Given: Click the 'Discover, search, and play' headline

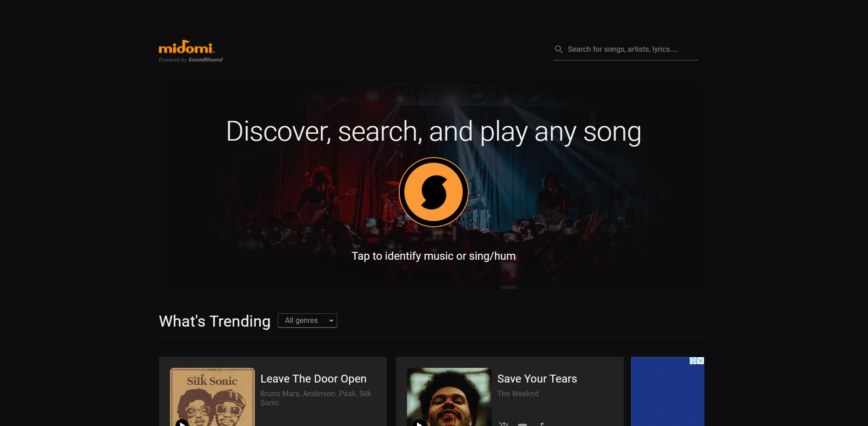Looking at the screenshot, I should [x=434, y=132].
